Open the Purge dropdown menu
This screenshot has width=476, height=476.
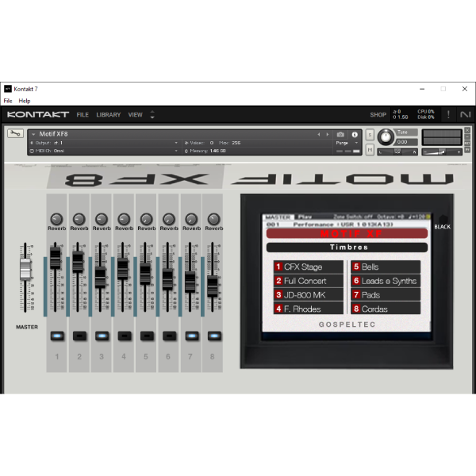pyautogui.click(x=347, y=143)
